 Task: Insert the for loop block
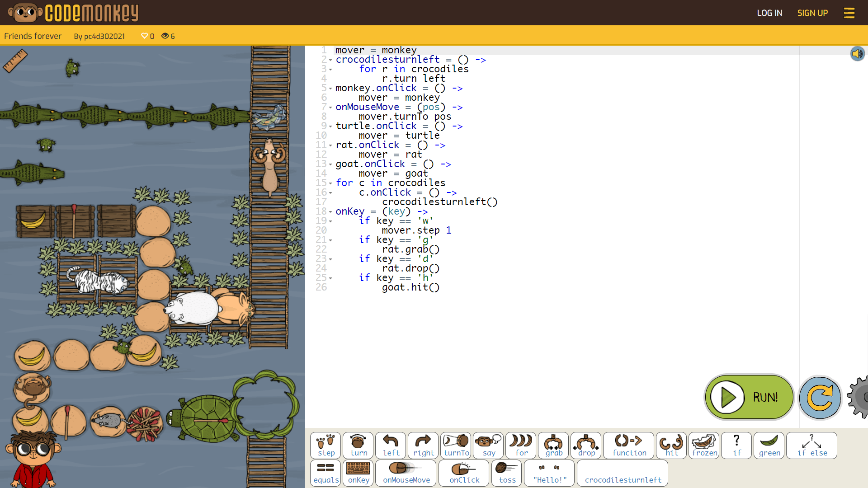(x=521, y=446)
